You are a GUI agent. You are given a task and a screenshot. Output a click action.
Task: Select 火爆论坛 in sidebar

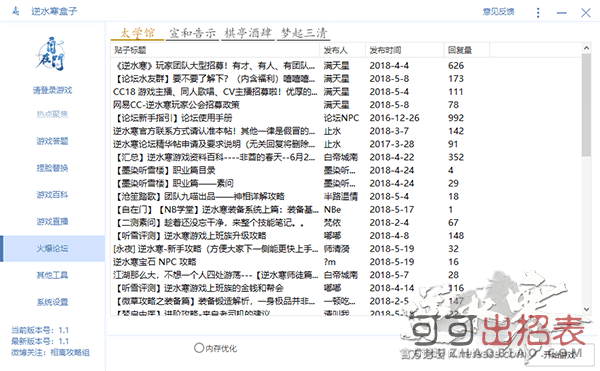(x=52, y=249)
